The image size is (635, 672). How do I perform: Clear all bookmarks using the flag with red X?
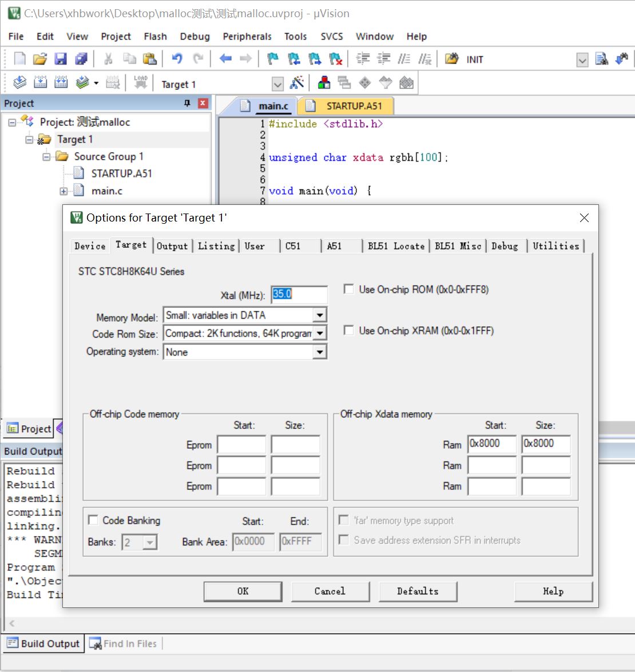(336, 59)
